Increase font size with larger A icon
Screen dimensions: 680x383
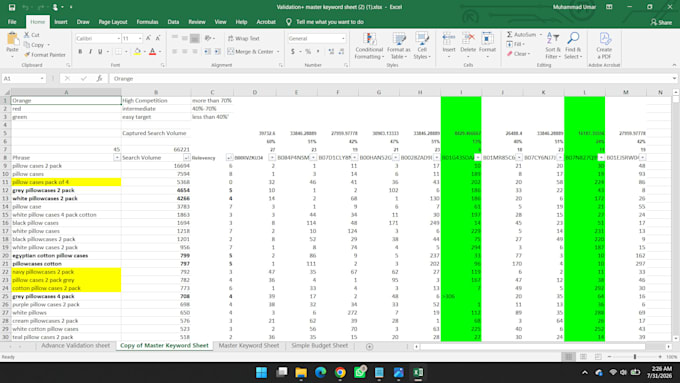tap(148, 38)
